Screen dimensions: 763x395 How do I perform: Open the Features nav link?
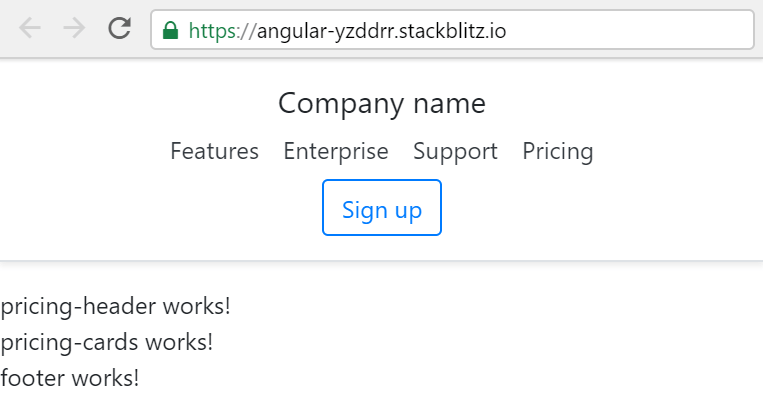coord(215,151)
